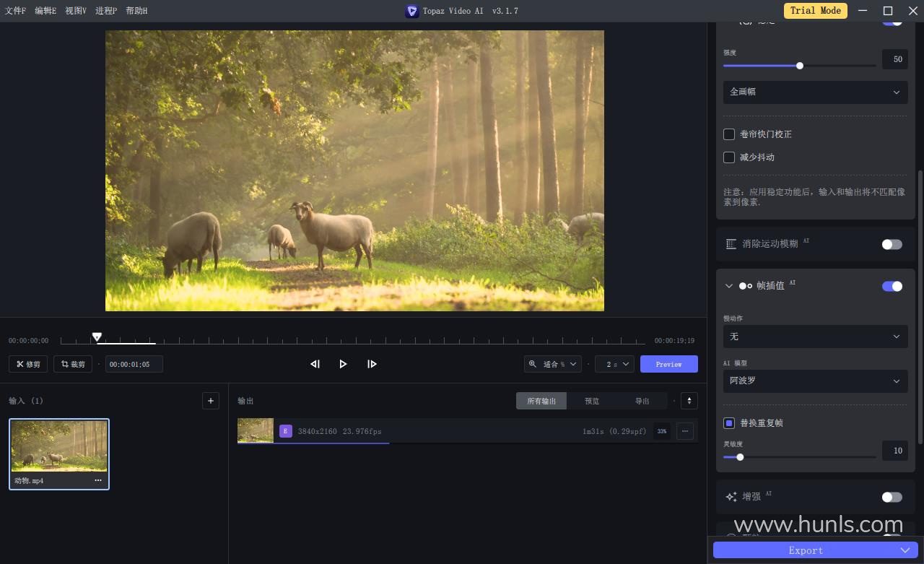Switch to 所有输出 tab
Image resolution: width=924 pixels, height=564 pixels.
point(541,401)
